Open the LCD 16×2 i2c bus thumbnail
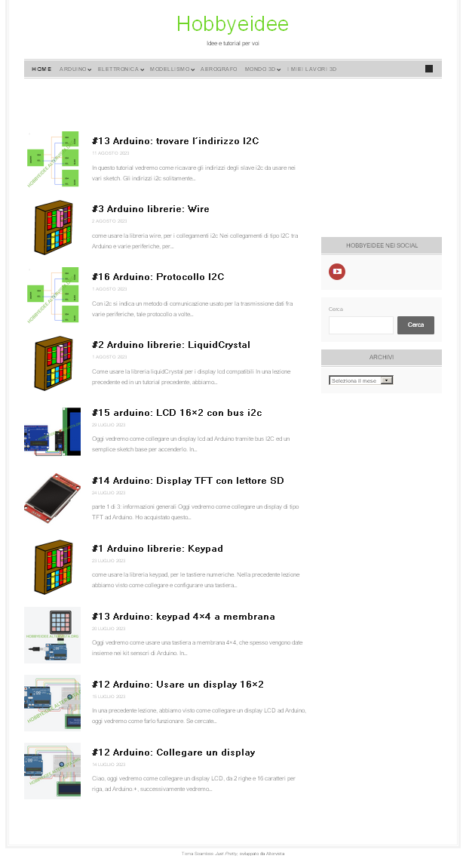 point(53,431)
